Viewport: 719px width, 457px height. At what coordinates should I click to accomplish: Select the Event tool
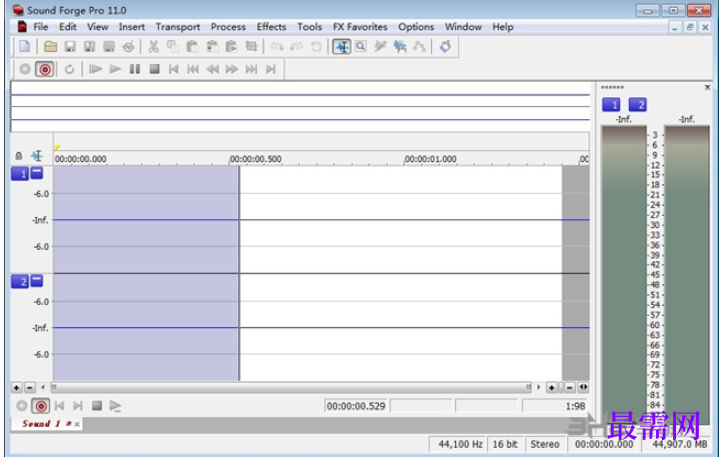pos(400,46)
